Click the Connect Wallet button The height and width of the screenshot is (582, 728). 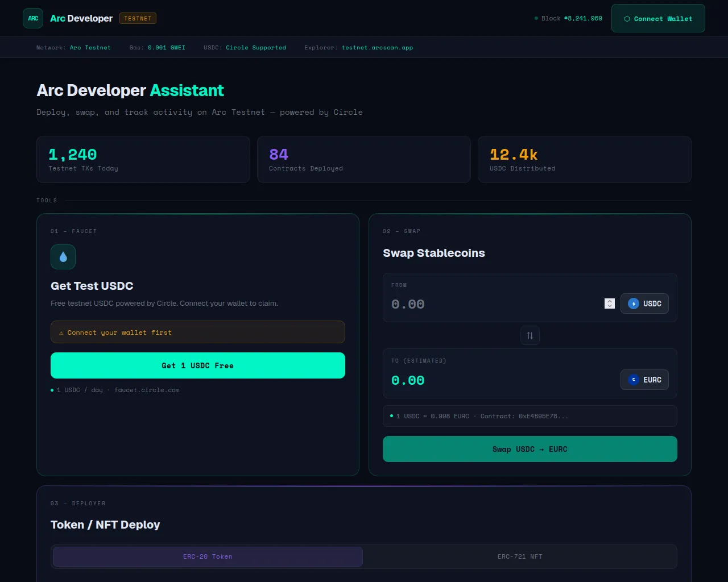point(658,18)
